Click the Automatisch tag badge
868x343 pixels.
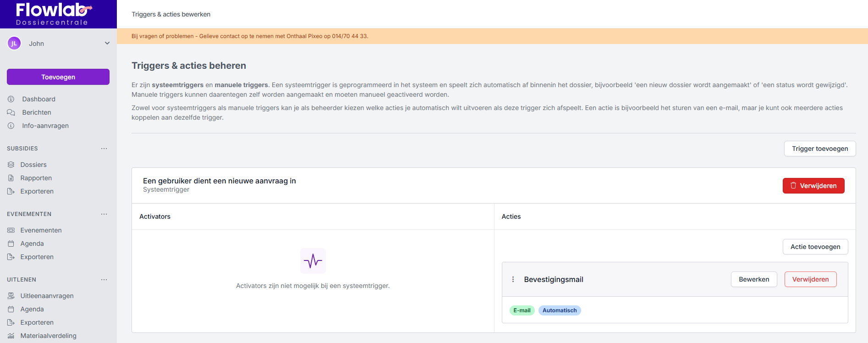tap(559, 310)
